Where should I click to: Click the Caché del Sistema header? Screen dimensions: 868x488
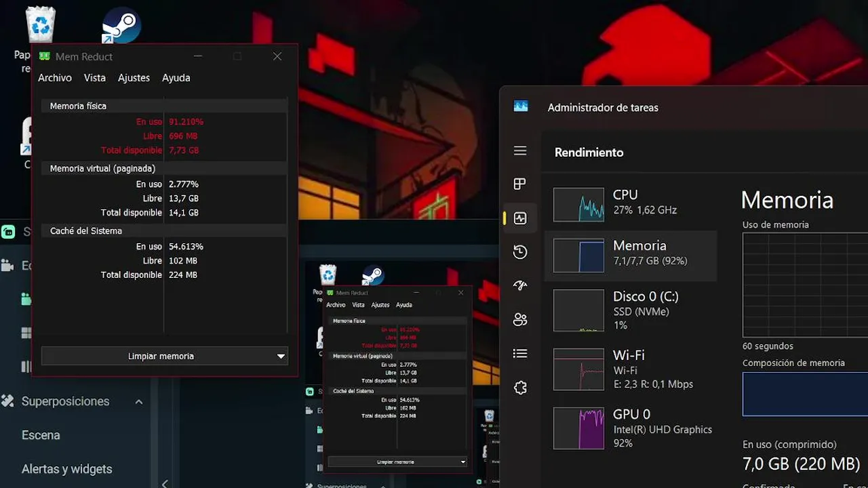[x=164, y=230]
